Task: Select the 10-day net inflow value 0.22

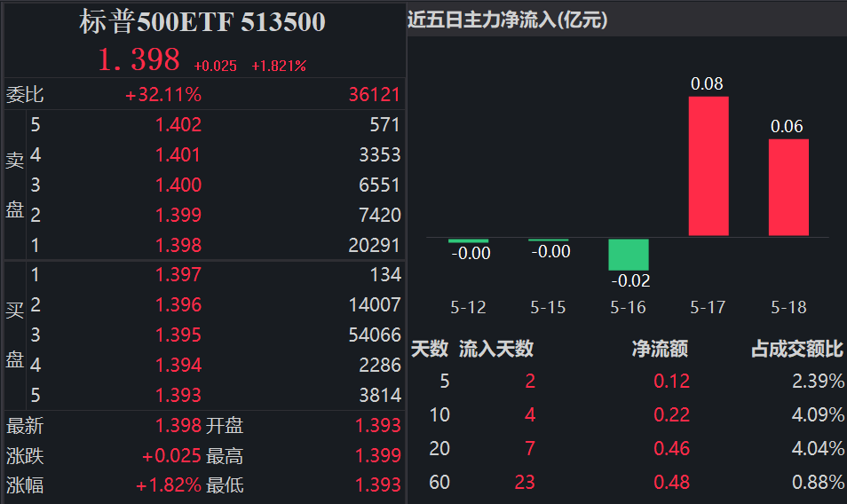Action: tap(671, 414)
